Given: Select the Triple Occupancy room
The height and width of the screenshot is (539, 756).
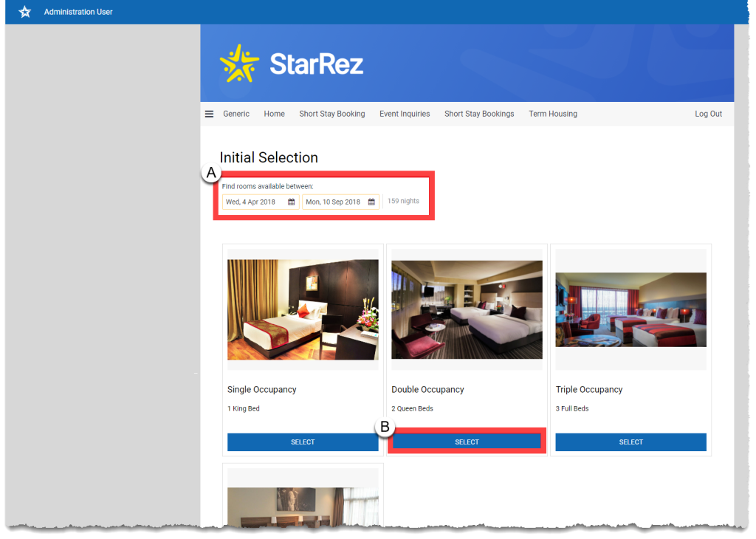Looking at the screenshot, I should click(x=630, y=442).
